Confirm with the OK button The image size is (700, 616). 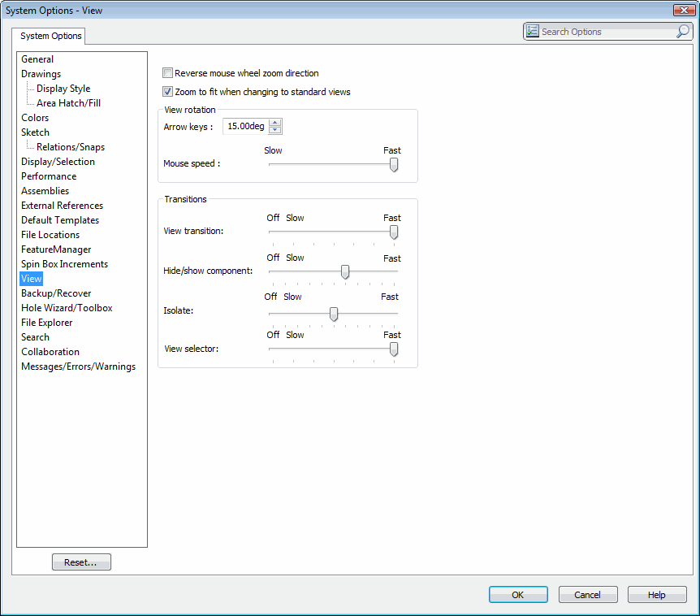click(518, 595)
